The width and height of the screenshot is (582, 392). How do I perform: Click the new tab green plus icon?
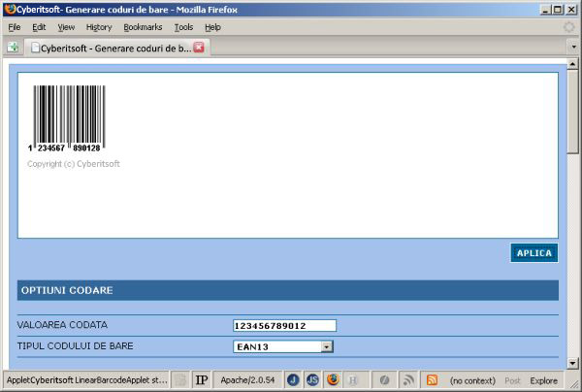(13, 48)
